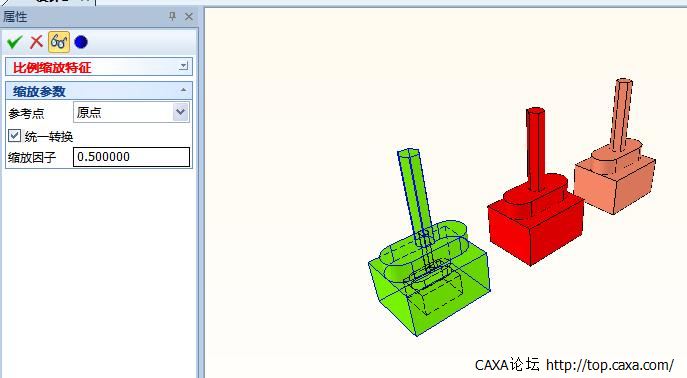This screenshot has height=378, width=687.
Task: Toggle the glasses preview icon
Action: coord(59,42)
